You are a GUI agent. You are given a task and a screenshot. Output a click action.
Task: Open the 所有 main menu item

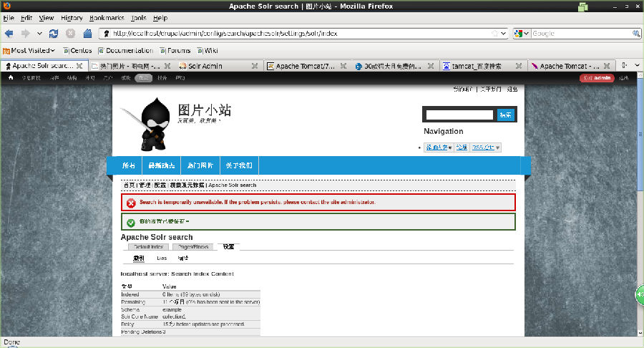point(129,165)
